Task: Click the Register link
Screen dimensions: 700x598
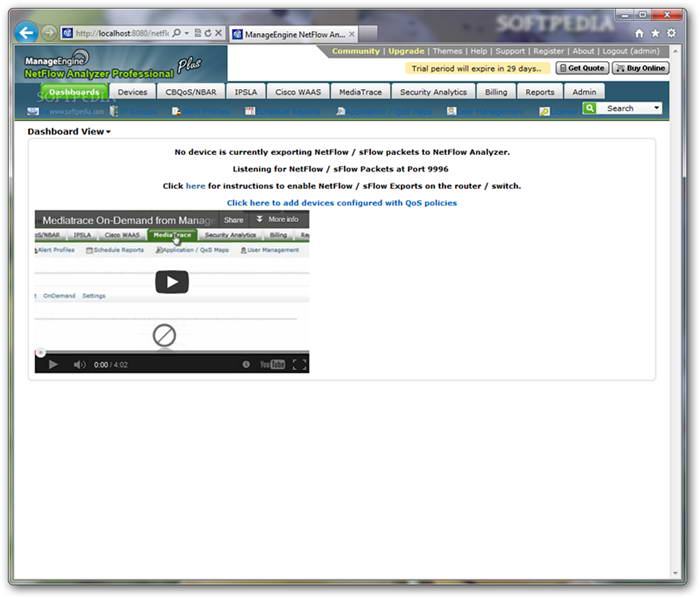Action: 549,51
